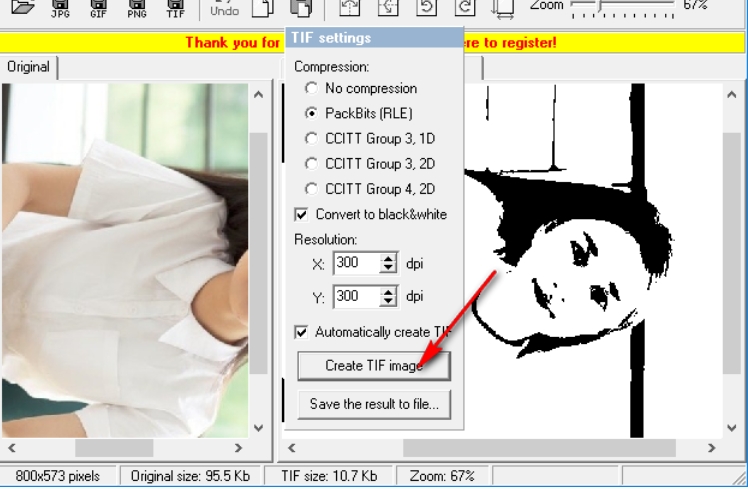Rotate the image clockwise
Screen dimensions: 748x490
tap(465, 8)
